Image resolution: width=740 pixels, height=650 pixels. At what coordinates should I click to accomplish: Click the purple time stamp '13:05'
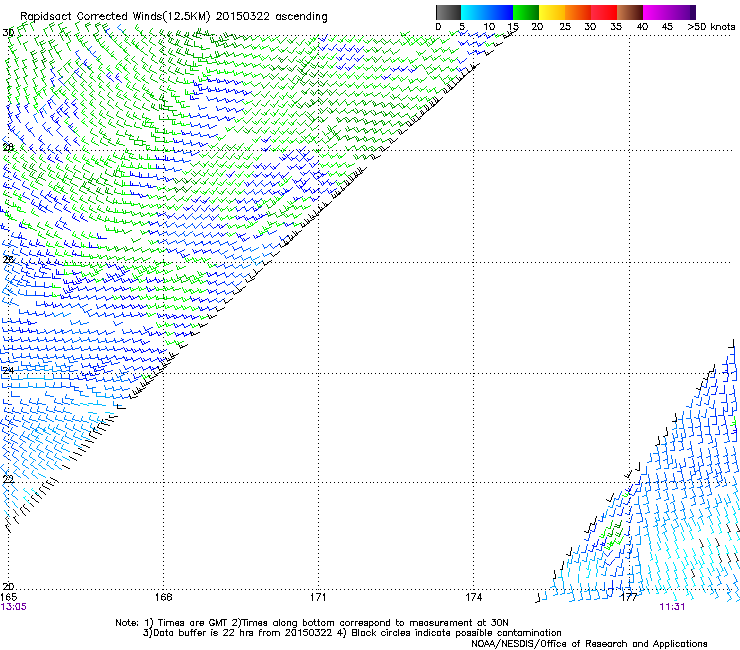[13, 607]
